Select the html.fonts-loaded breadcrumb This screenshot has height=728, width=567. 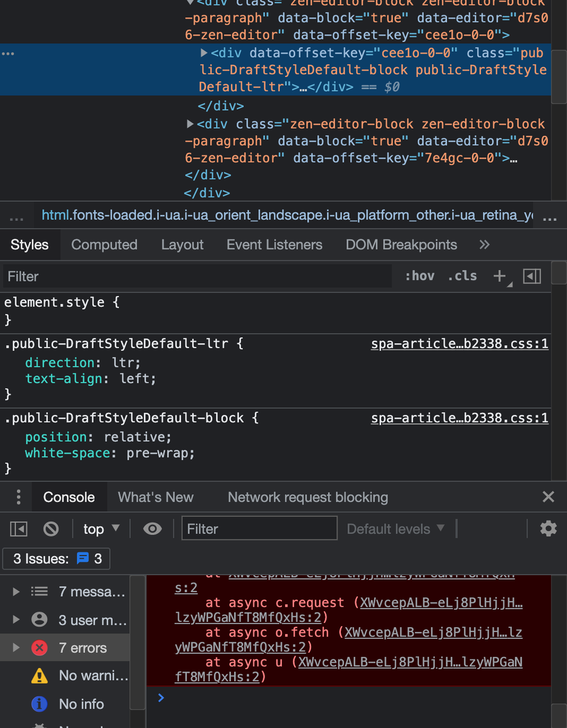[x=287, y=215]
